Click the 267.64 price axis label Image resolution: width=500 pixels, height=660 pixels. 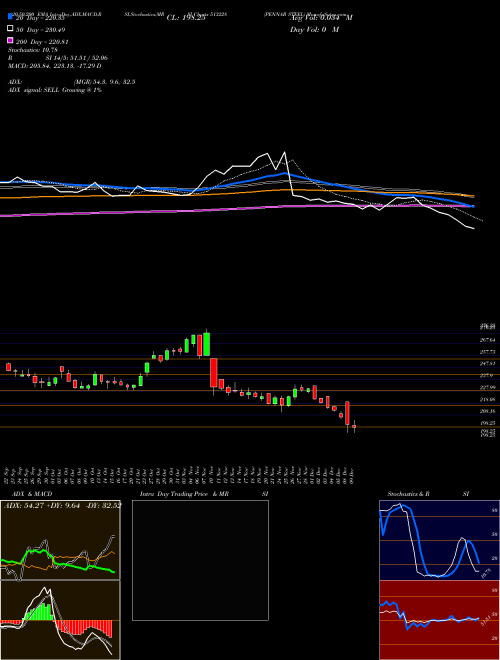[x=487, y=340]
